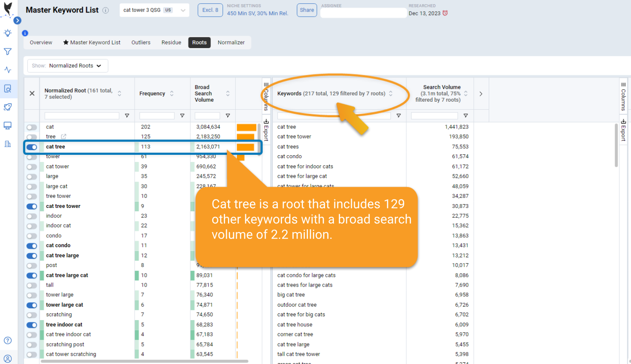Click the Share button
This screenshot has height=364, width=631.
point(307,10)
